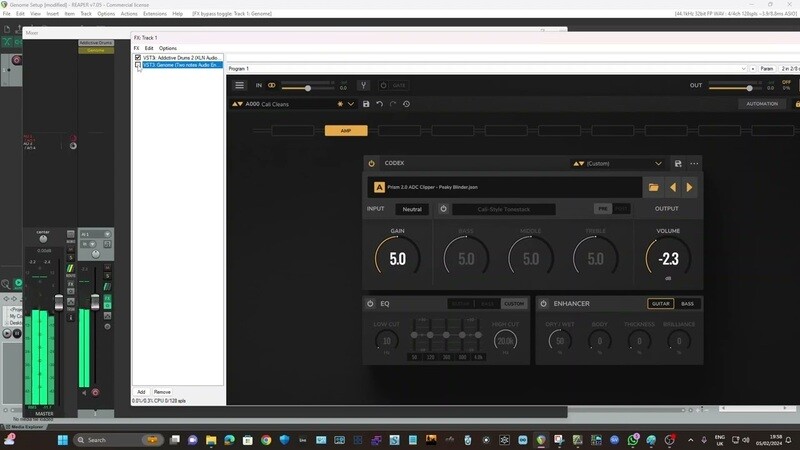Open REAPER's Track menu

(86, 14)
